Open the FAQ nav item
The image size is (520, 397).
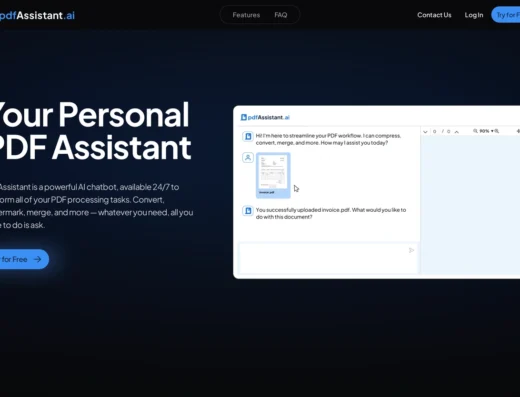(281, 15)
